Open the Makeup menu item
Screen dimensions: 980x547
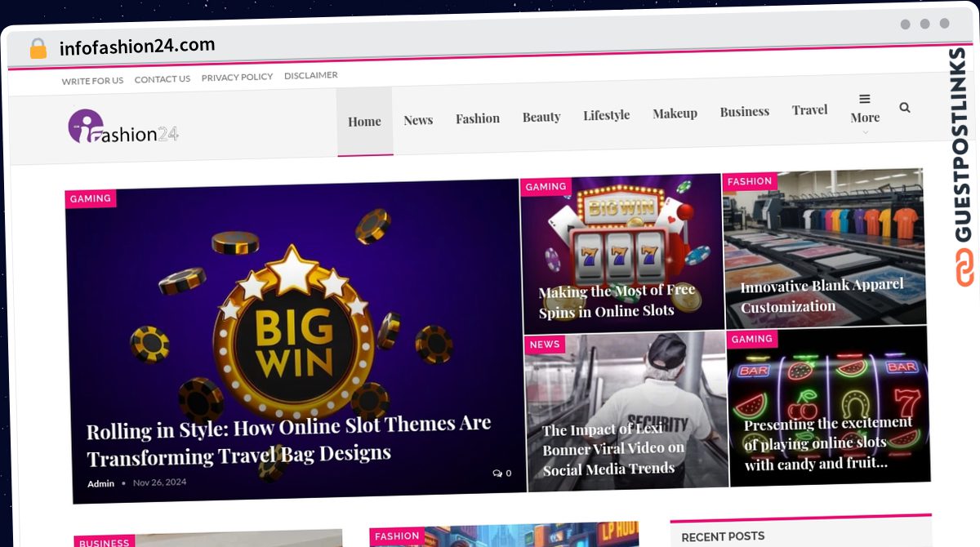tap(675, 113)
